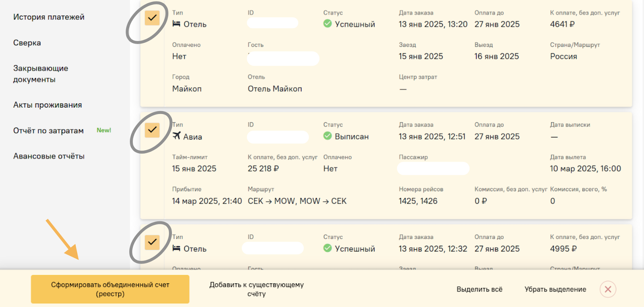The image size is (644, 307).
Task: Open Сверка section
Action: coord(27,43)
